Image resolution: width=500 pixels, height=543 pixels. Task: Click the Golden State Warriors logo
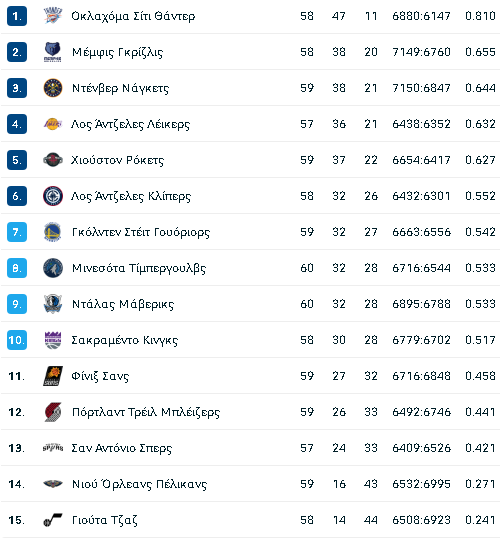click(53, 232)
